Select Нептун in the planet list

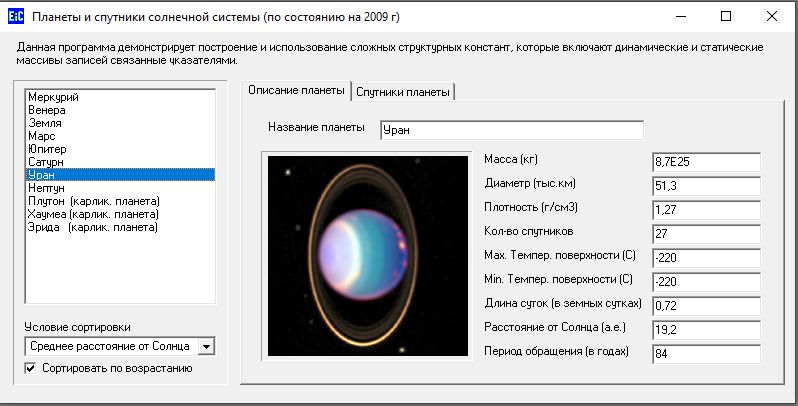pos(48,187)
